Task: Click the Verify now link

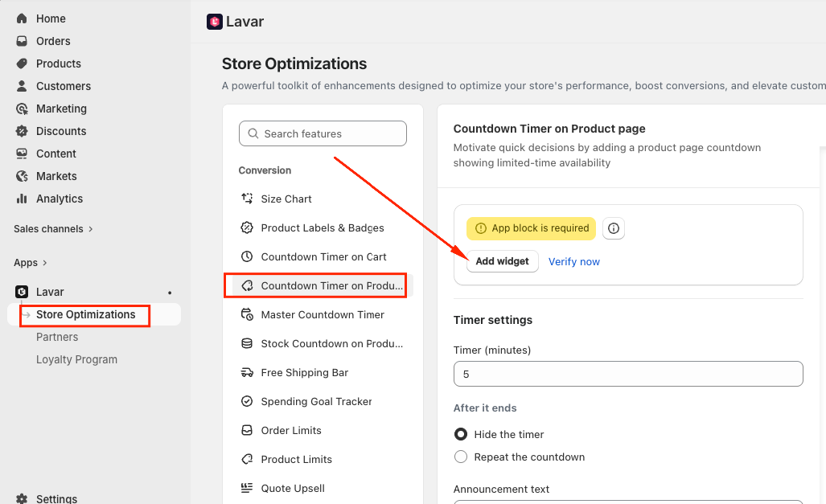Action: click(x=573, y=262)
